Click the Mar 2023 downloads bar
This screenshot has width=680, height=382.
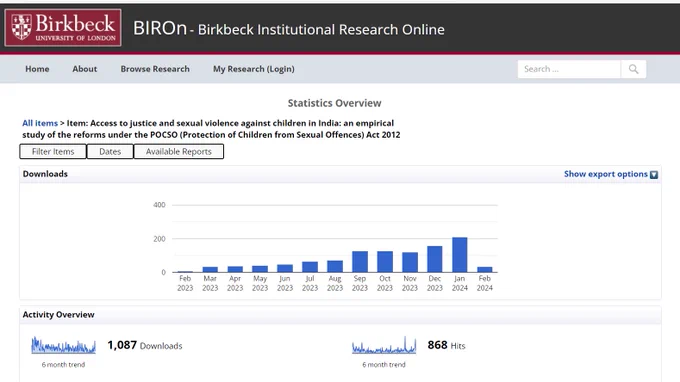click(210, 270)
